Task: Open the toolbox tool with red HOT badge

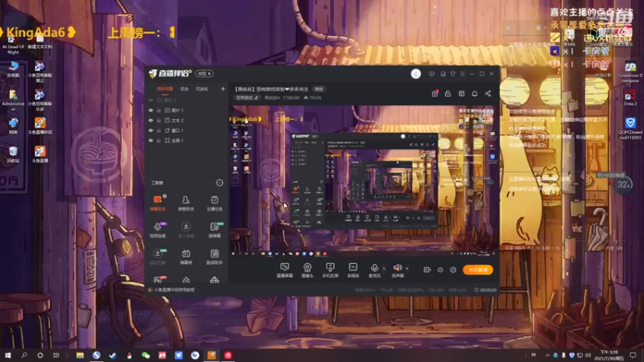Action: pyautogui.click(x=158, y=279)
